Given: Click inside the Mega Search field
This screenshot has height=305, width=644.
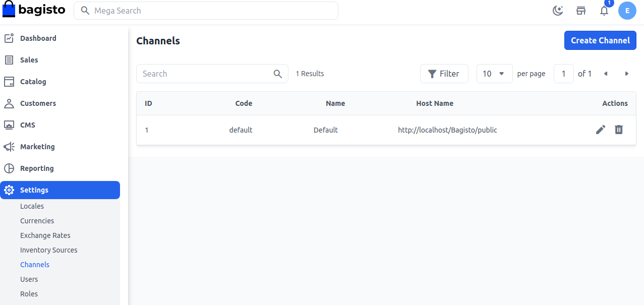Looking at the screenshot, I should point(206,10).
